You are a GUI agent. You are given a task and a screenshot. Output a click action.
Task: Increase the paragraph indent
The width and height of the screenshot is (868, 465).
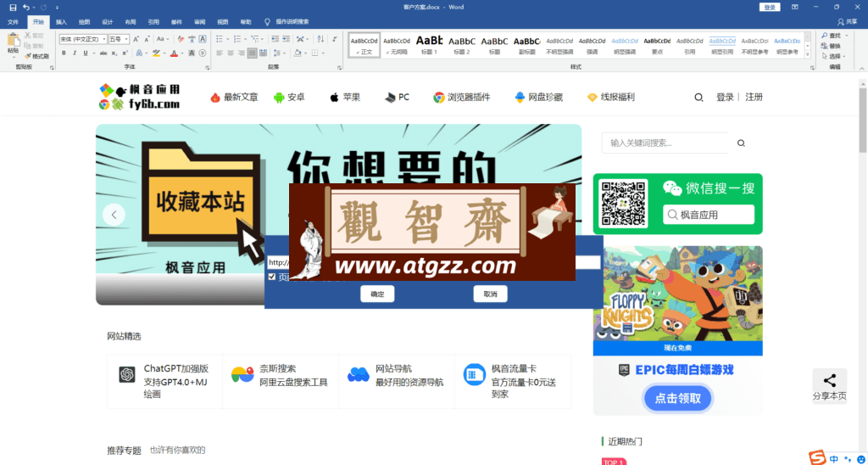click(287, 39)
